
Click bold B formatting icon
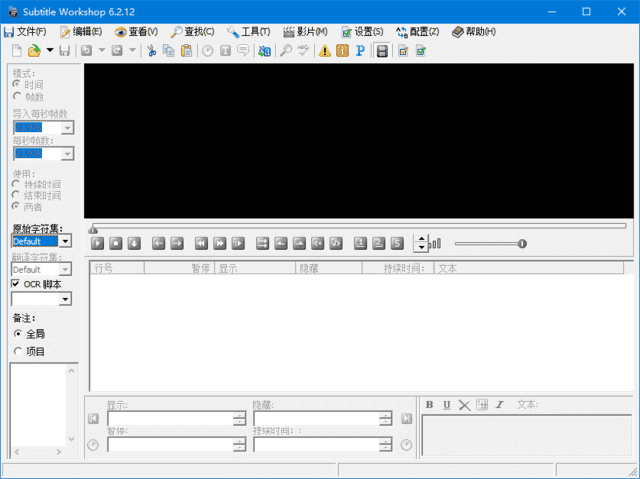[x=429, y=405]
